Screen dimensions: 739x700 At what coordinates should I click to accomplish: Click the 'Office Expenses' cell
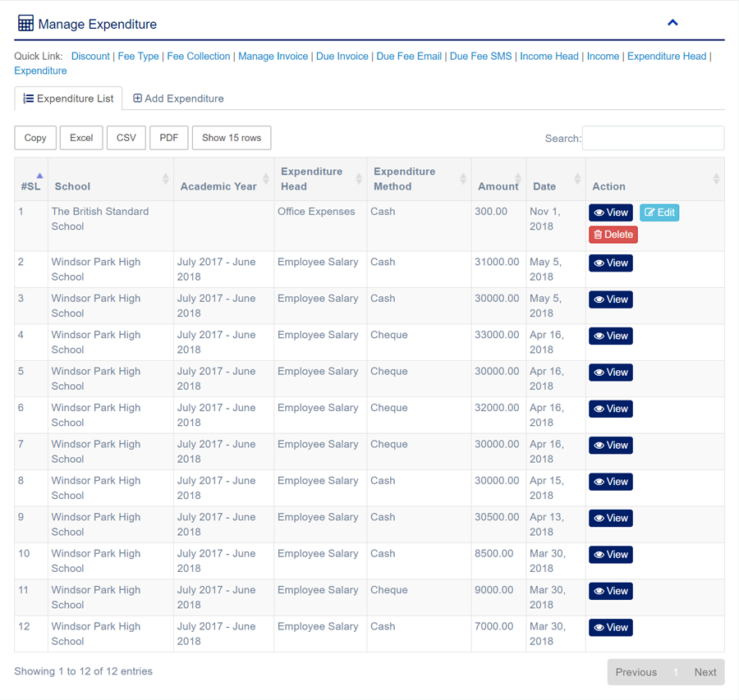320,226
